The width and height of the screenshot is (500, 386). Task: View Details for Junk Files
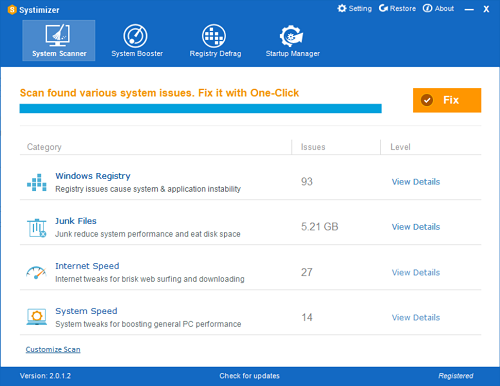[x=416, y=227]
